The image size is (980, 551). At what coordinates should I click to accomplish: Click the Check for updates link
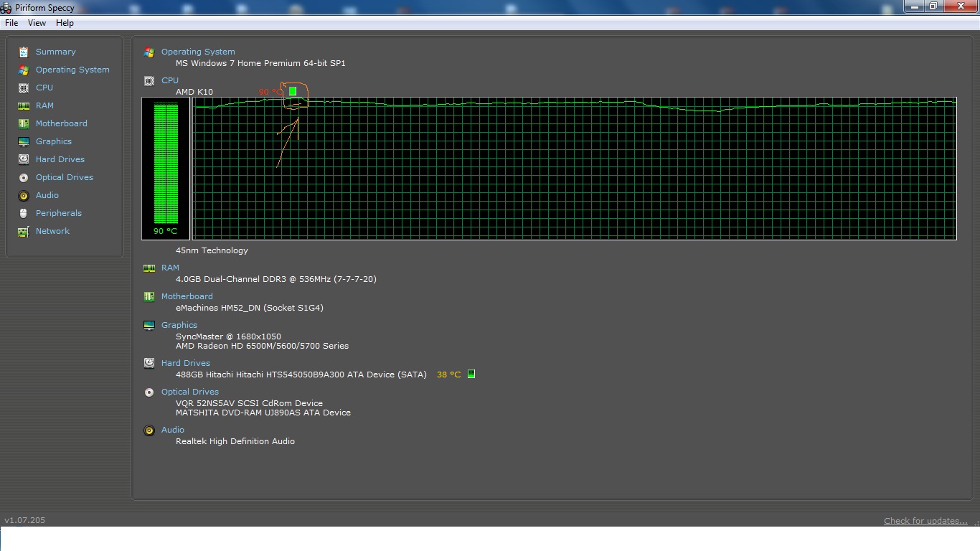925,521
